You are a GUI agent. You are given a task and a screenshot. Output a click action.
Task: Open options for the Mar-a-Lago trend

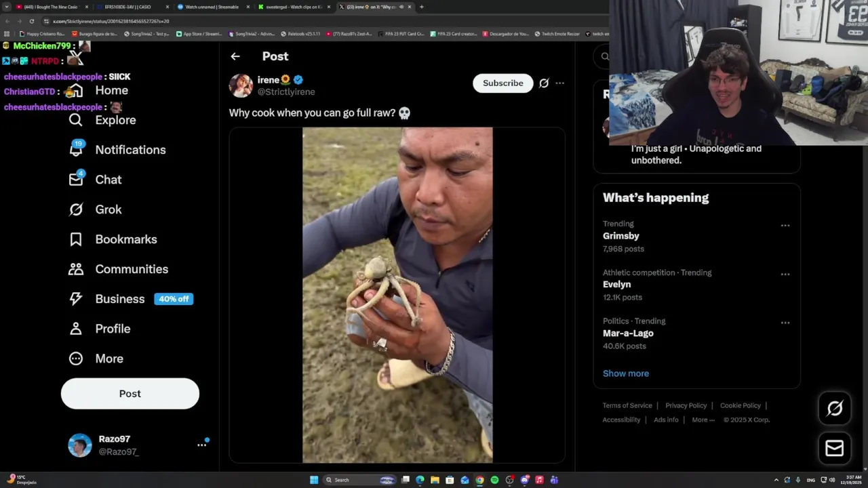(x=785, y=323)
